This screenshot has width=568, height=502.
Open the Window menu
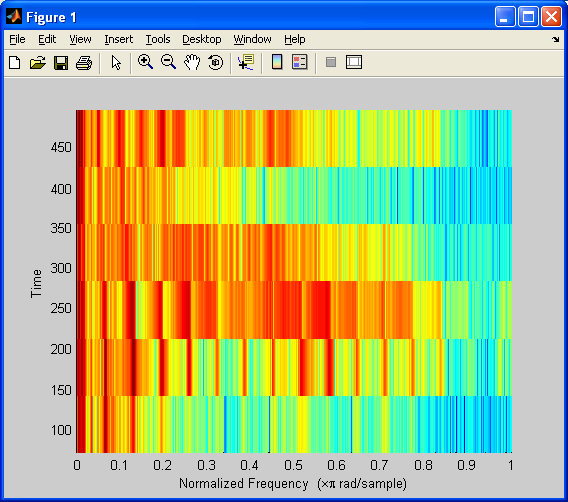(x=252, y=39)
